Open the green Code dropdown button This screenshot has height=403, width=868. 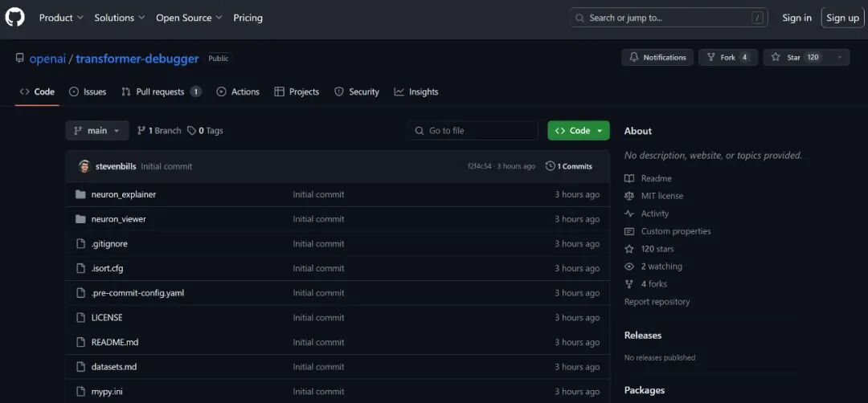point(579,131)
